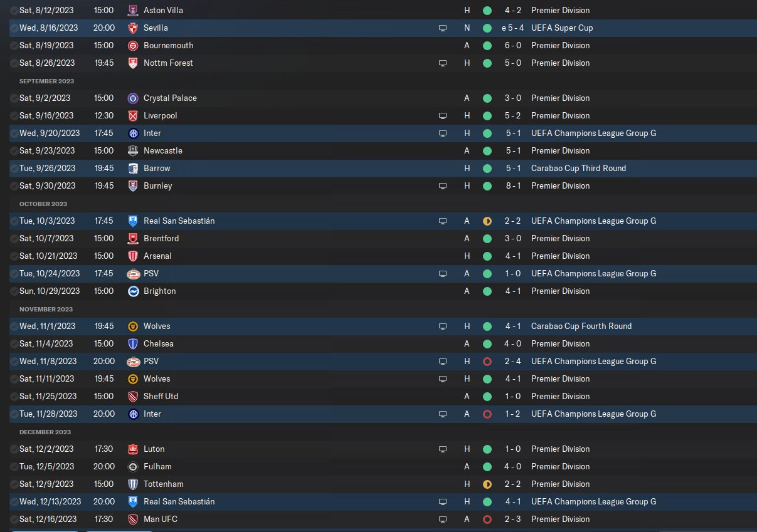Viewport: 757px width, 532px height.
Task: Click the Sevilla club crest icon
Action: 132,28
